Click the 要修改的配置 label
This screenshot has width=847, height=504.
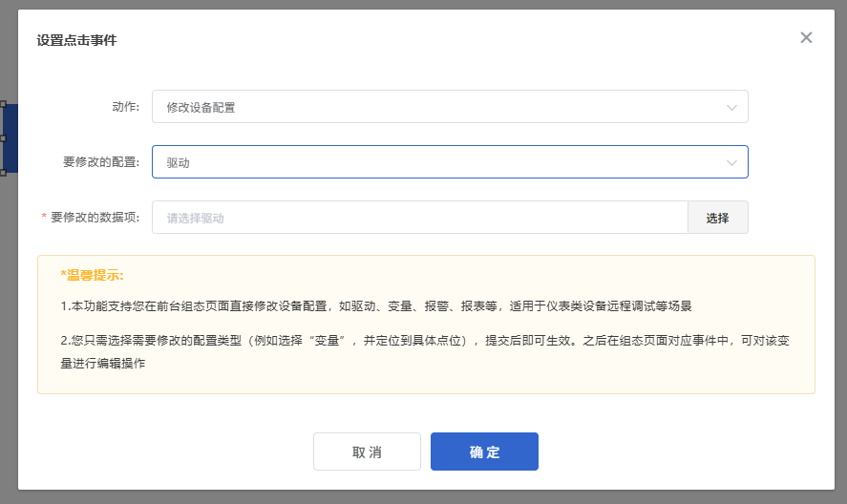(101, 162)
